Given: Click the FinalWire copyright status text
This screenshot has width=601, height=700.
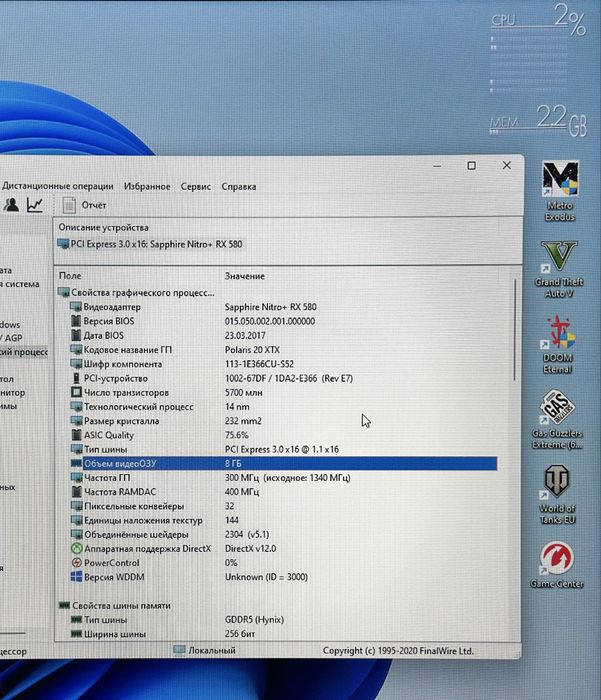Looking at the screenshot, I should [x=398, y=651].
